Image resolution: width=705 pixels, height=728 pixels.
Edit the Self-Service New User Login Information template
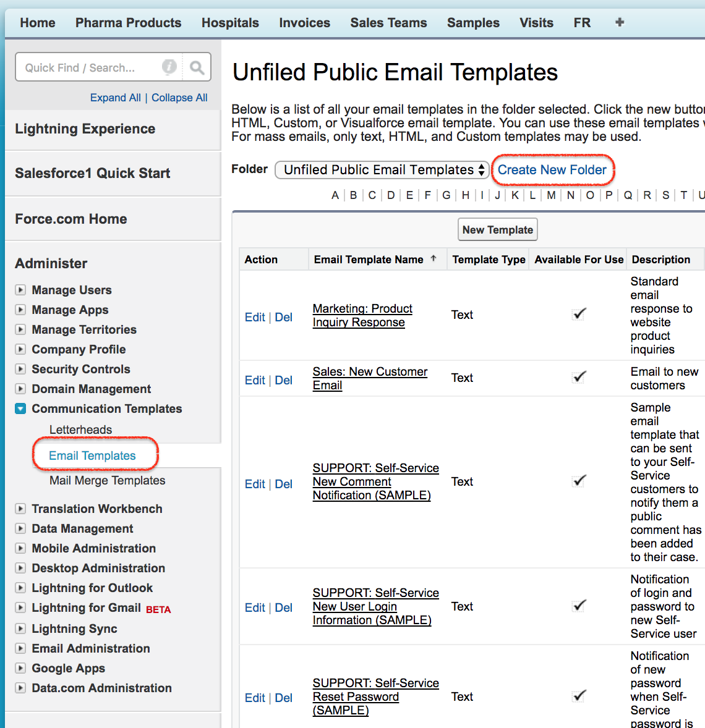[x=255, y=607]
